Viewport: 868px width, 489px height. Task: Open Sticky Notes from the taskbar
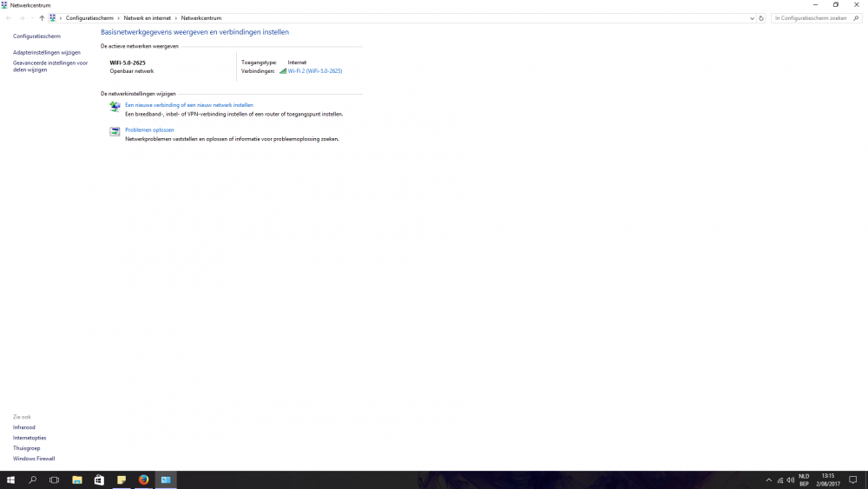[x=122, y=480]
